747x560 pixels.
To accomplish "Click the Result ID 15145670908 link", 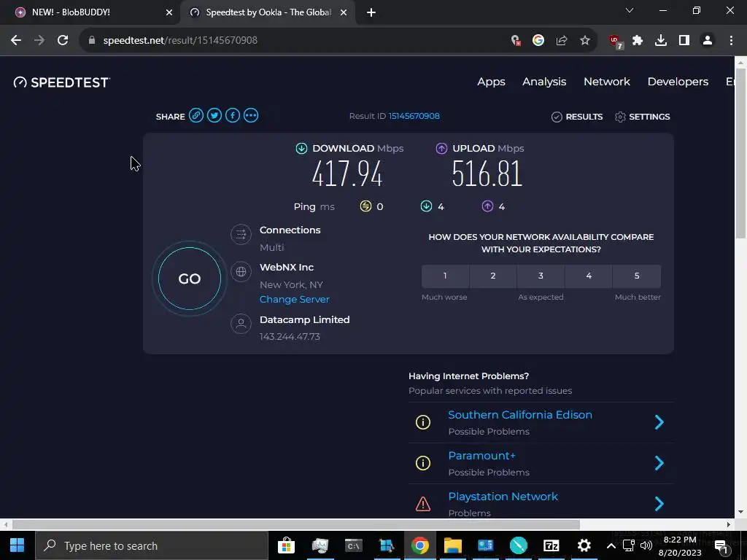I will pyautogui.click(x=414, y=116).
